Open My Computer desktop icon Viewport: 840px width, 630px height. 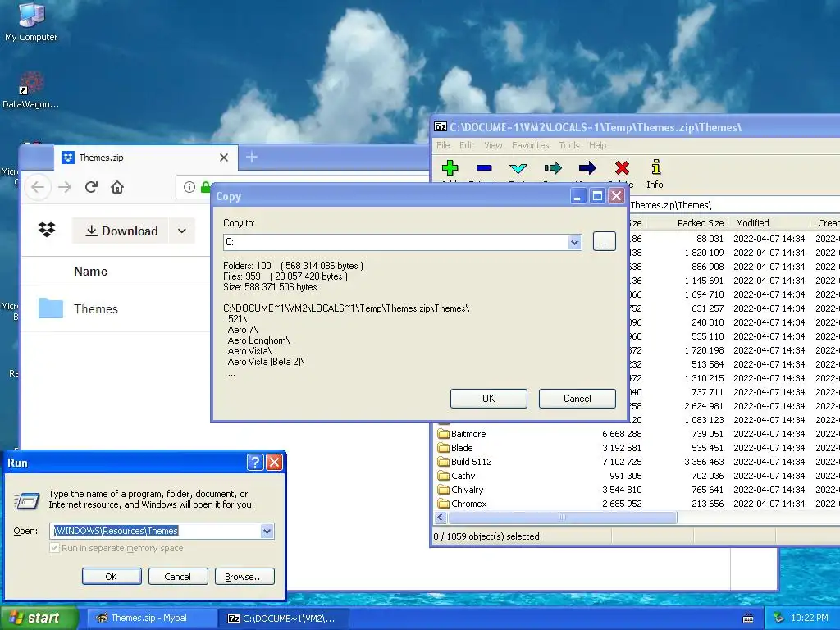tap(31, 22)
